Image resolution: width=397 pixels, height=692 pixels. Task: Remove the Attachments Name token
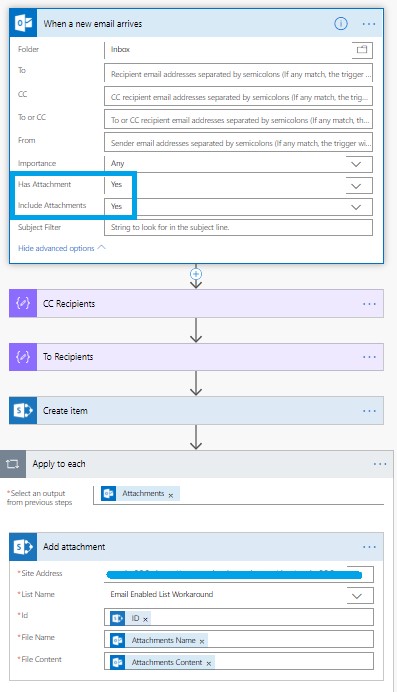(202, 641)
